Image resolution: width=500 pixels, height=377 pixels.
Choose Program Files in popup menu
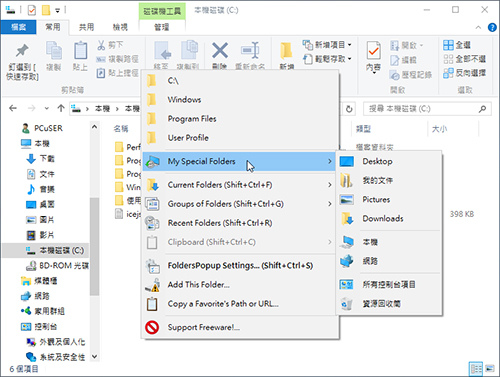click(240, 119)
